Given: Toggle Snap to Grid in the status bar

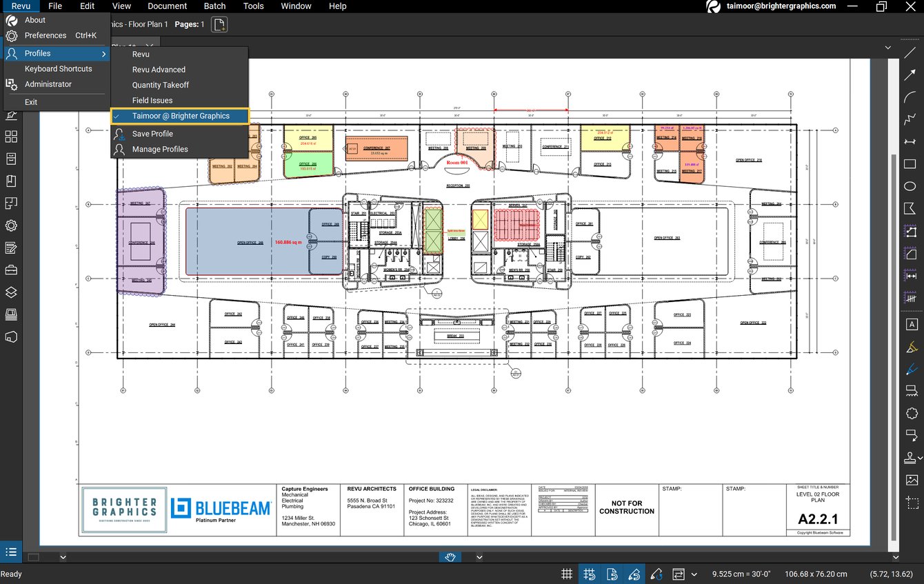Looking at the screenshot, I should [x=590, y=574].
